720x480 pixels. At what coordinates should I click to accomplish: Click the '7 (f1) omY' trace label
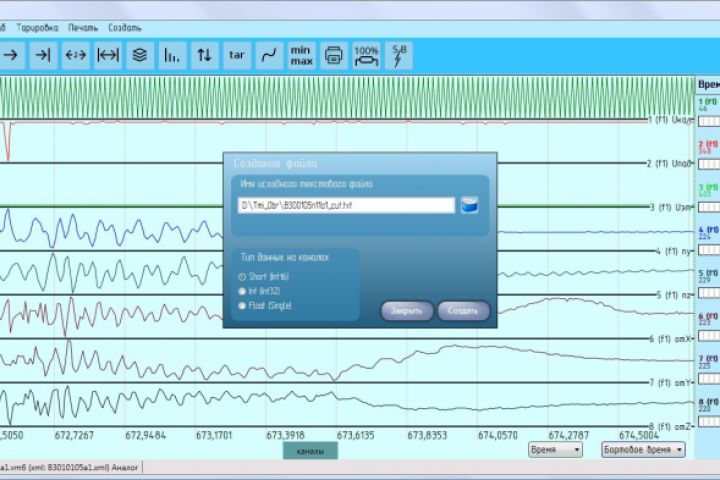point(671,382)
